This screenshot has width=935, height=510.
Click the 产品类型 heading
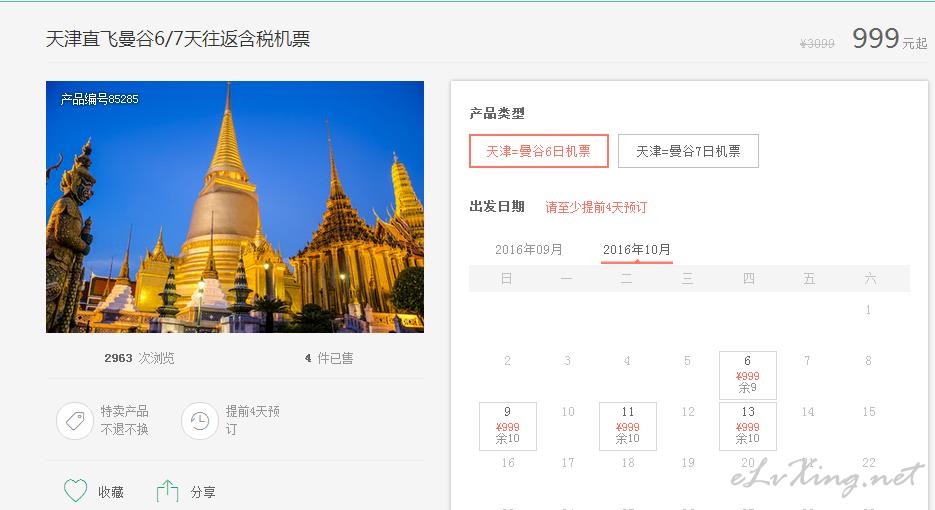497,113
